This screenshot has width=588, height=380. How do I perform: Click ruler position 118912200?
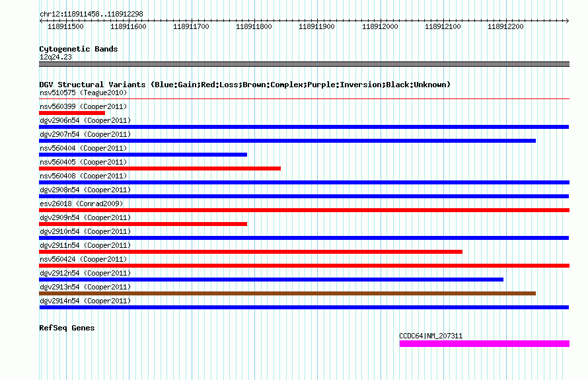click(505, 26)
